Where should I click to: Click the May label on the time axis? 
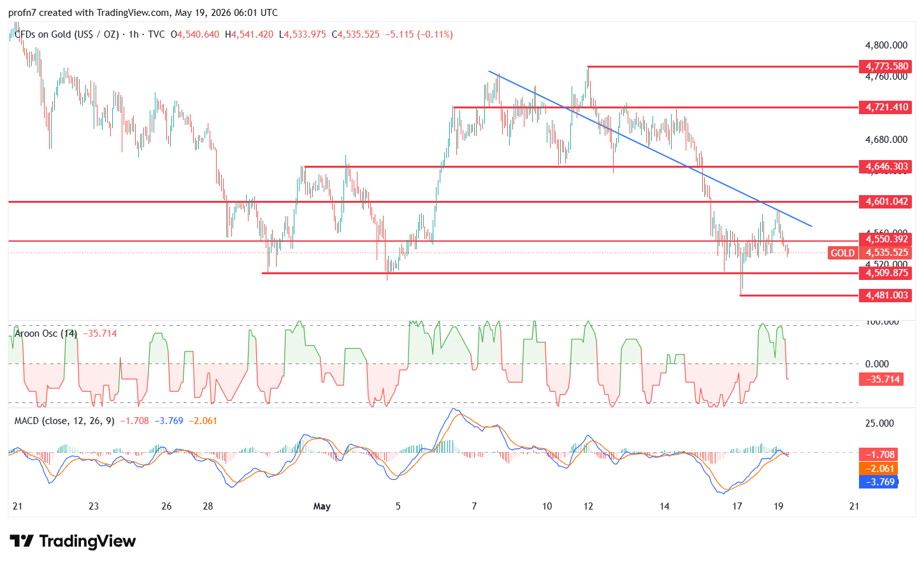[x=322, y=506]
